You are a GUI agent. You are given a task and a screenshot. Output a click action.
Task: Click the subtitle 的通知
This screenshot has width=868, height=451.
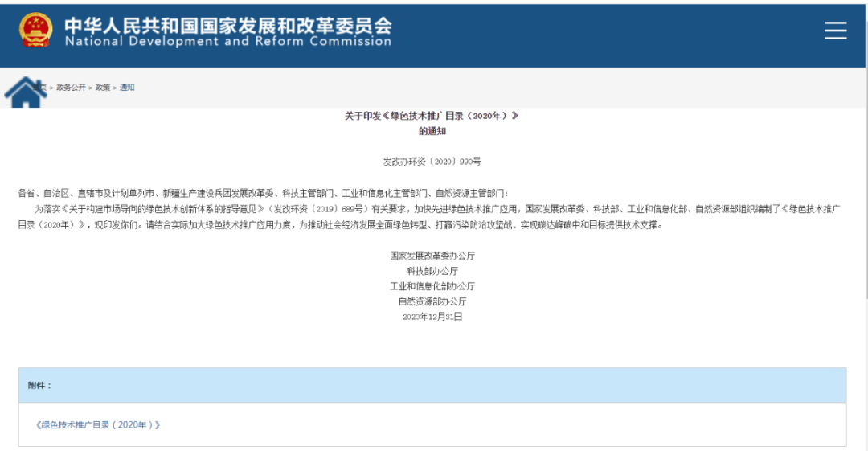click(x=432, y=131)
